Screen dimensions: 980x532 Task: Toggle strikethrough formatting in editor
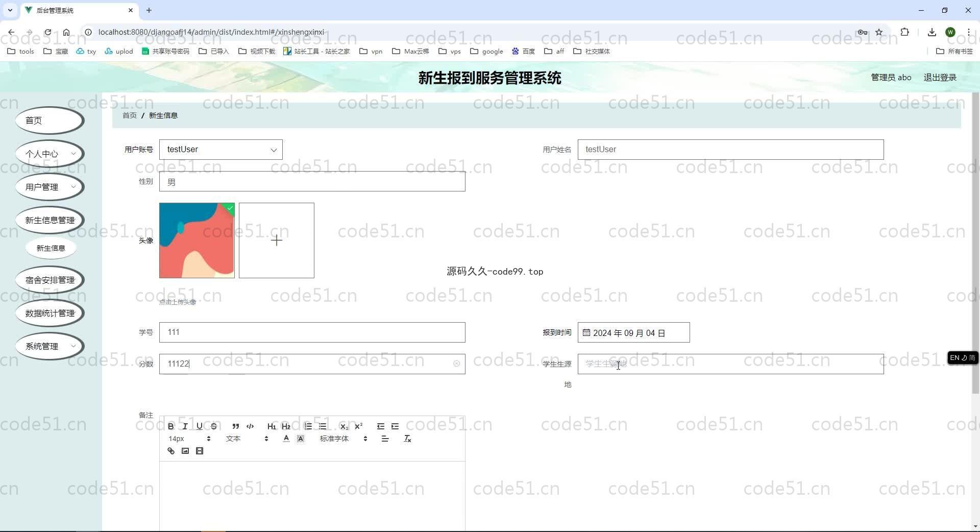pos(214,426)
